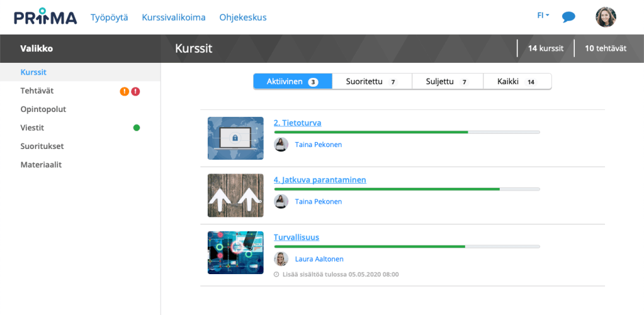Open the FI language dropdown
The width and height of the screenshot is (644, 315).
coord(543,16)
